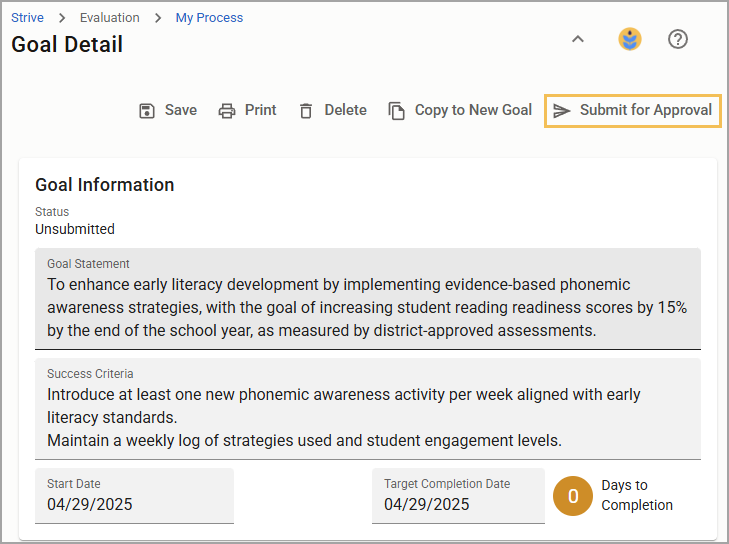Open the Strive breadcrumb link
Viewport: 729px width, 544px height.
pyautogui.click(x=27, y=18)
